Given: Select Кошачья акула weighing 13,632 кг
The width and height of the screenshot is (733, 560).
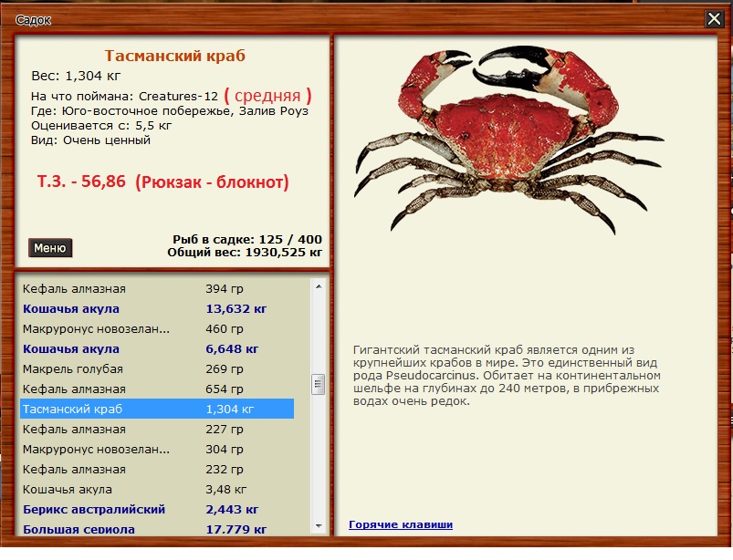Looking at the screenshot, I should click(155, 308).
